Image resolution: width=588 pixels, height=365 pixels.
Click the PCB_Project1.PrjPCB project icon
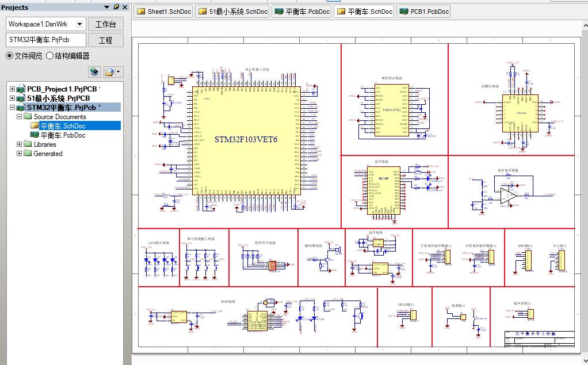[21, 89]
